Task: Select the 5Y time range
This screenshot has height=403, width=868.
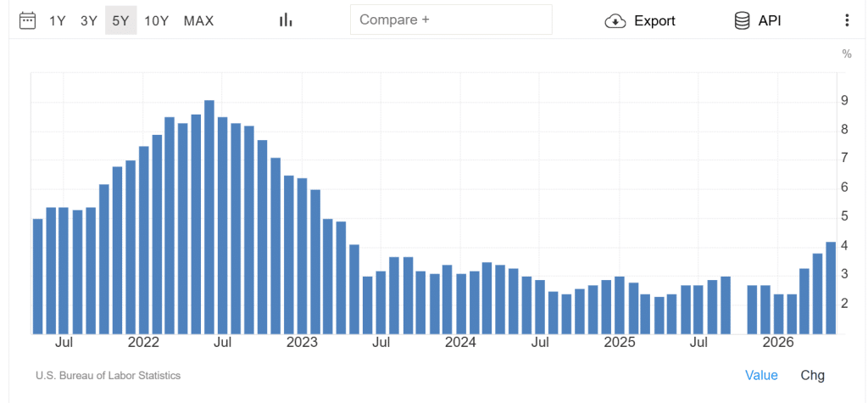Action: click(120, 20)
